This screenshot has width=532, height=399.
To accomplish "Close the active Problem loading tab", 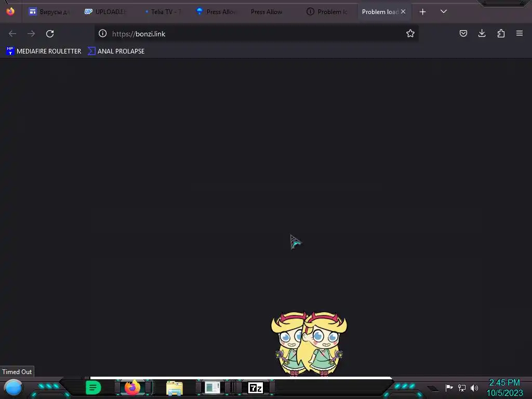I will click(403, 11).
